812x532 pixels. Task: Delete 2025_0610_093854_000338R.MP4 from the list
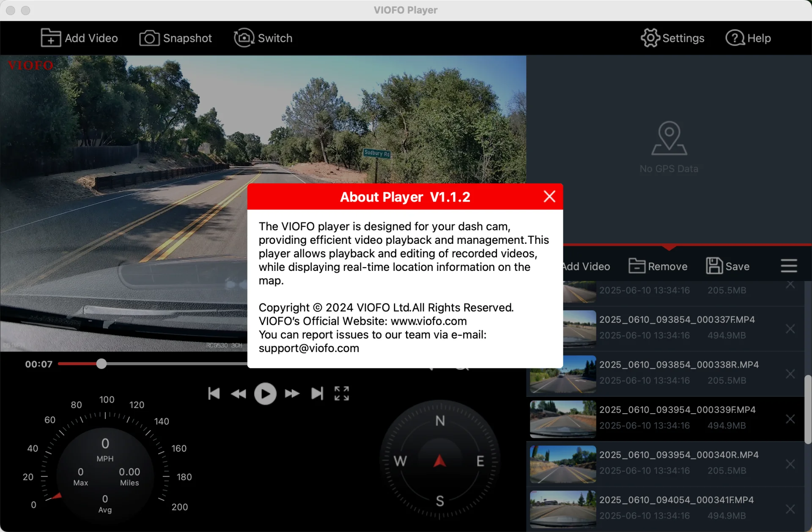790,374
